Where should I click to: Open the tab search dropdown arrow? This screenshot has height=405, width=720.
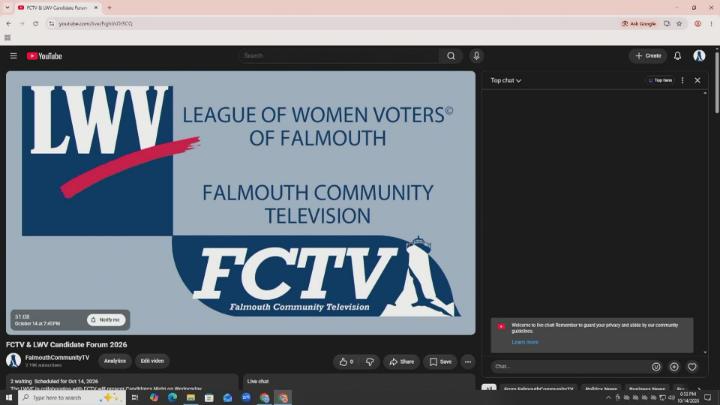point(7,8)
